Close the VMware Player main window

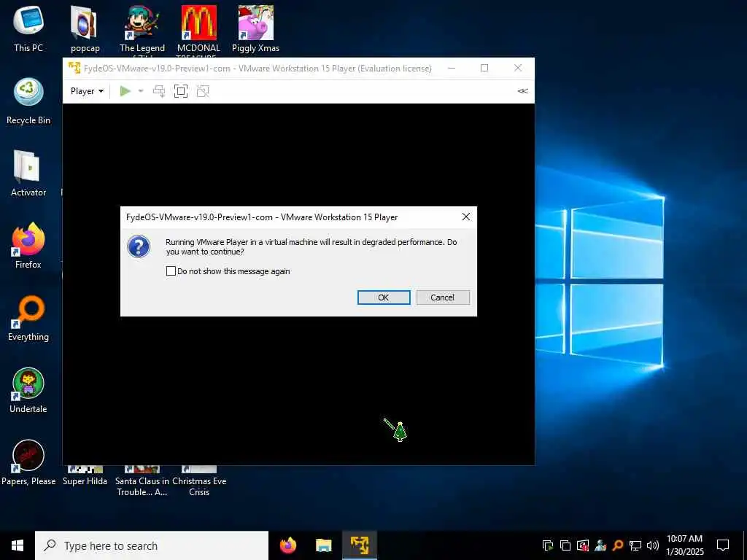518,68
